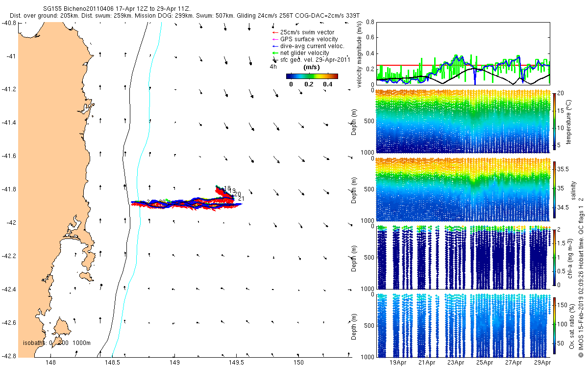Click the '-41.8' latitude tick
Screen dimensions: 588x368
point(9,189)
